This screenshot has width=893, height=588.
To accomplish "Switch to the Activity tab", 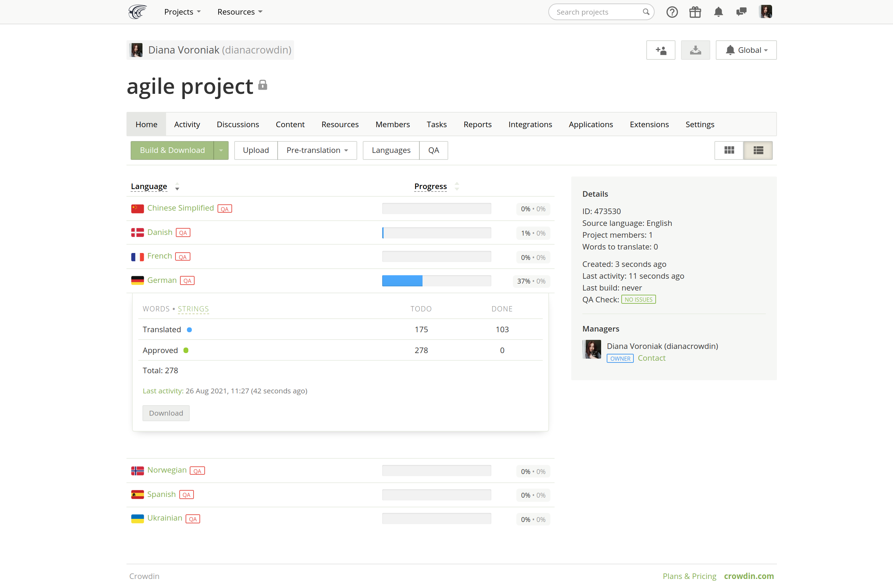I will point(187,124).
